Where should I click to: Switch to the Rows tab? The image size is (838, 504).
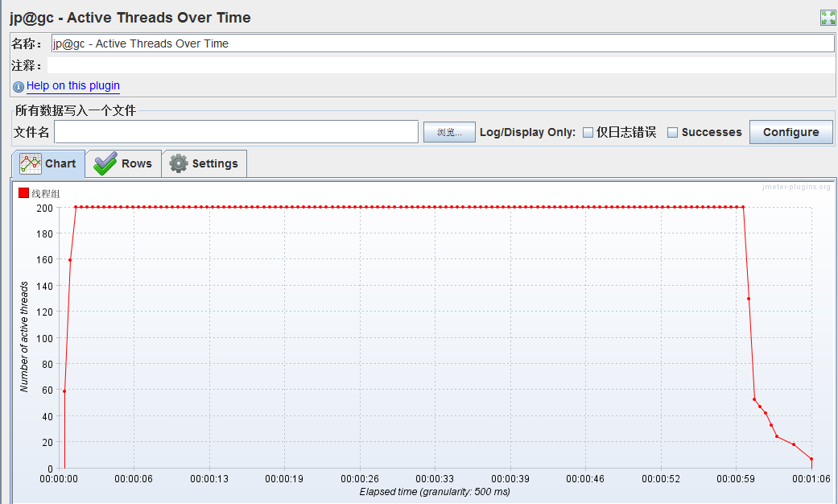pyautogui.click(x=123, y=163)
